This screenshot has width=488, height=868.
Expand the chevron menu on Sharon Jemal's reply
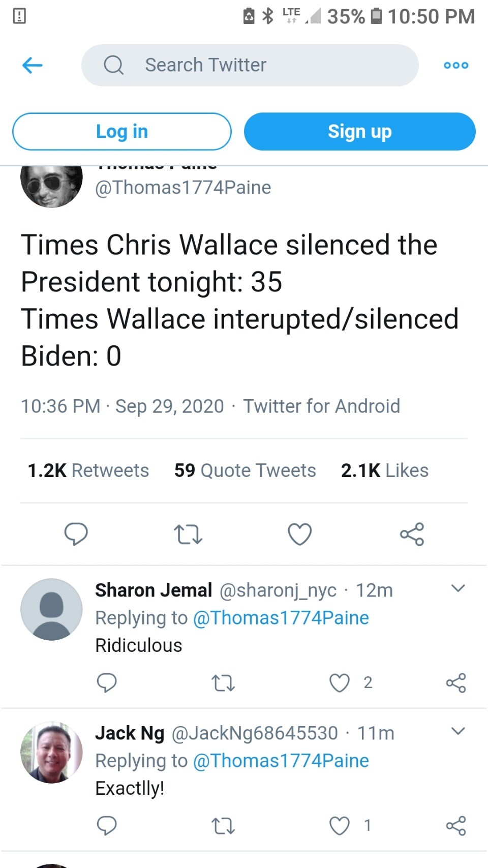(458, 589)
